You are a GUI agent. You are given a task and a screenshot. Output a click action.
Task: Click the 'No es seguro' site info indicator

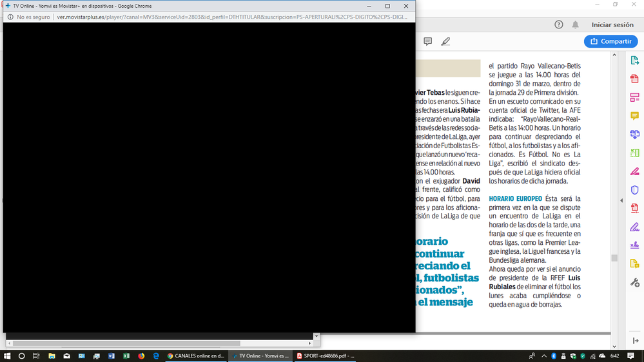tap(29, 17)
